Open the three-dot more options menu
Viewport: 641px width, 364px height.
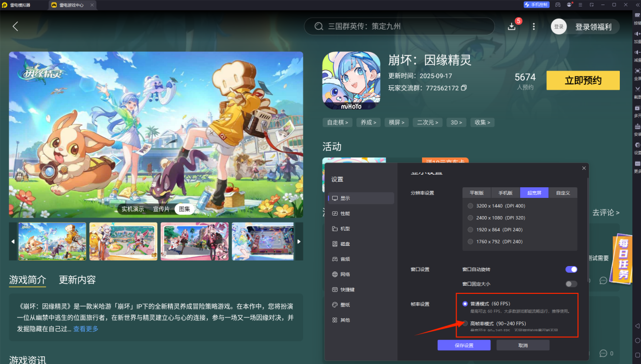click(533, 26)
